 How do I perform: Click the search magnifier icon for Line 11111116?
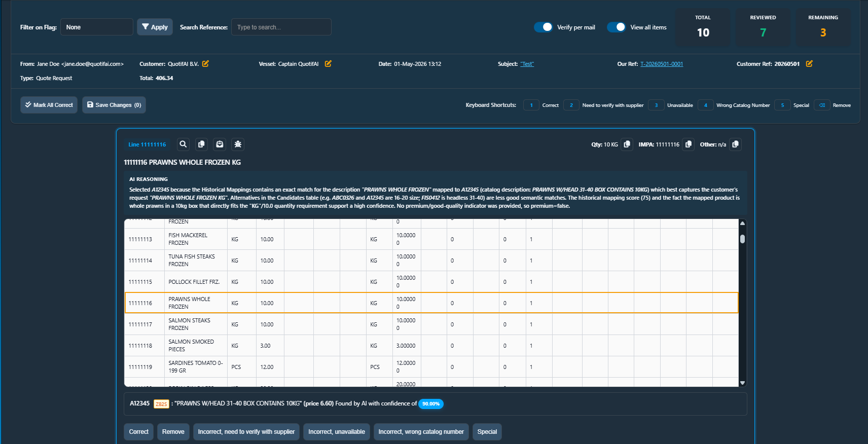pyautogui.click(x=183, y=144)
